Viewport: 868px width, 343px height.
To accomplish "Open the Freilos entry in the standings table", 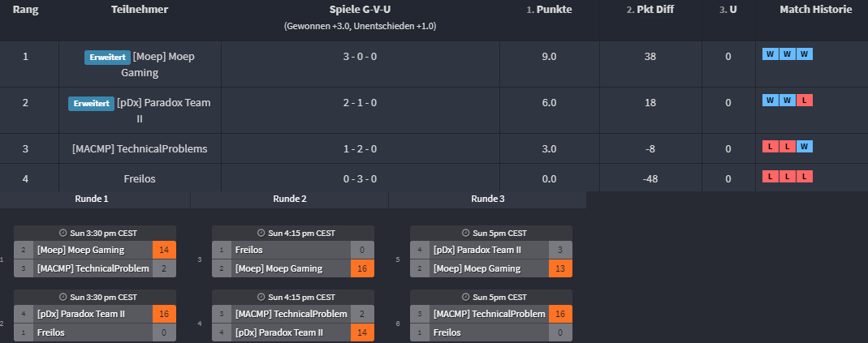I will click(140, 178).
